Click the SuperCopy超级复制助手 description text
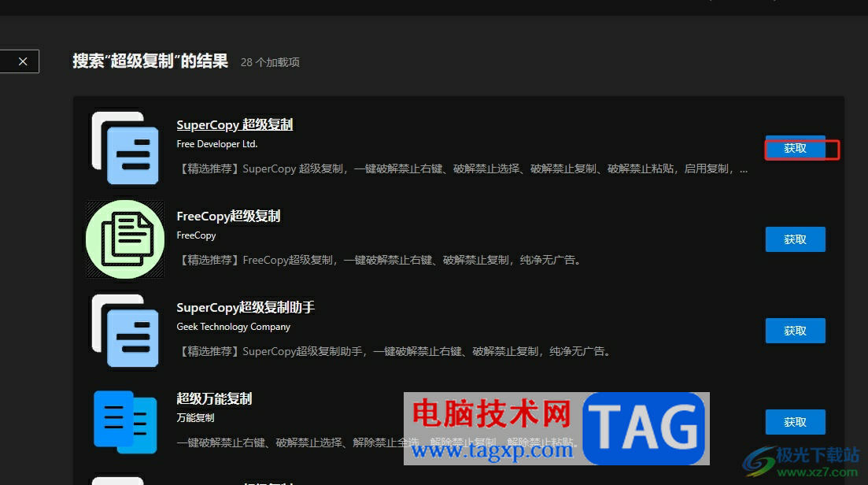 393,352
